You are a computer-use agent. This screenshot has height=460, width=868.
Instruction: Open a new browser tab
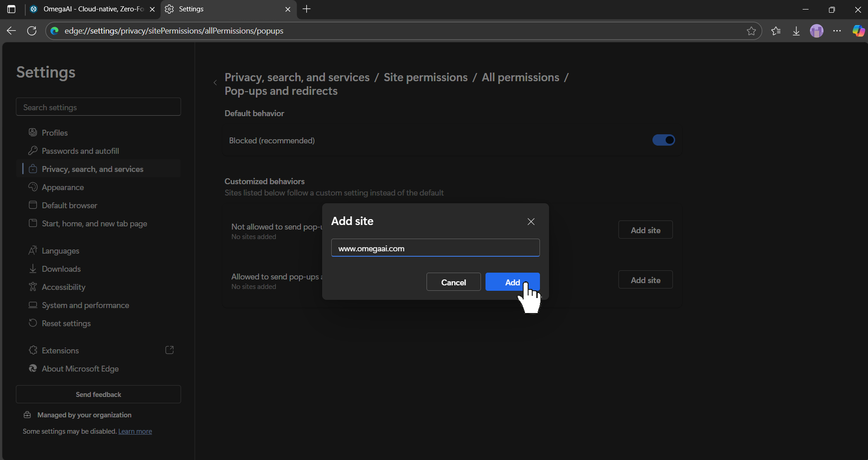point(307,9)
